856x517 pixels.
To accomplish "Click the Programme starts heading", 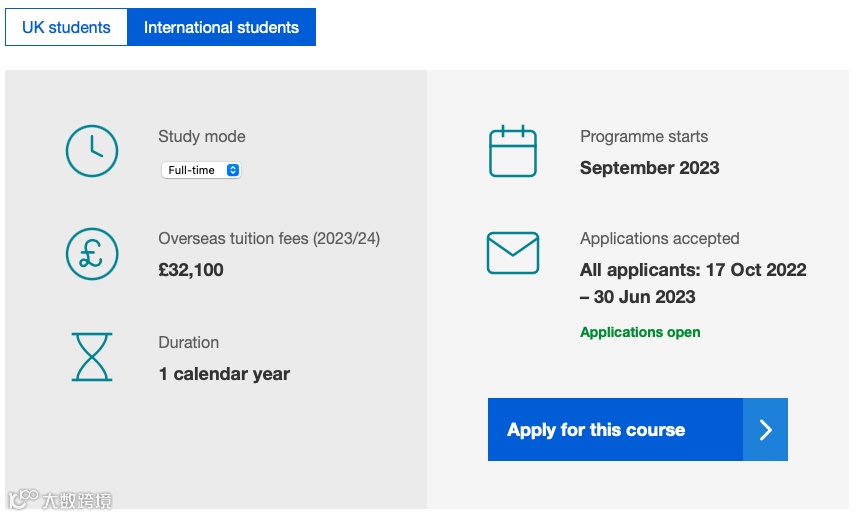I will tap(644, 137).
